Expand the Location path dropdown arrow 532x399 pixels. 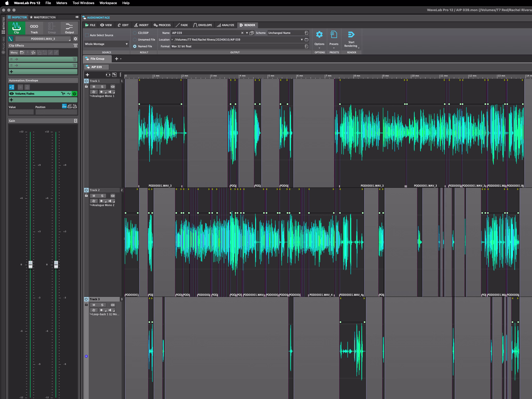[302, 40]
